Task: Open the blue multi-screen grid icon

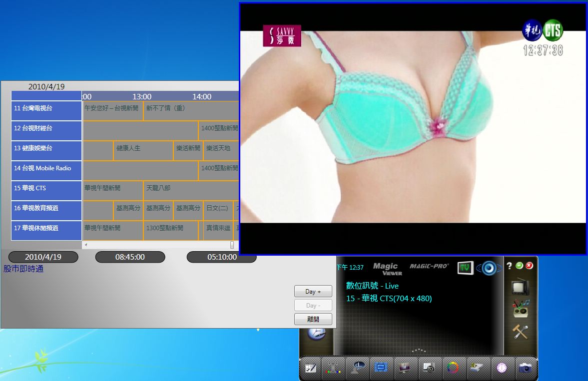Action: (381, 368)
